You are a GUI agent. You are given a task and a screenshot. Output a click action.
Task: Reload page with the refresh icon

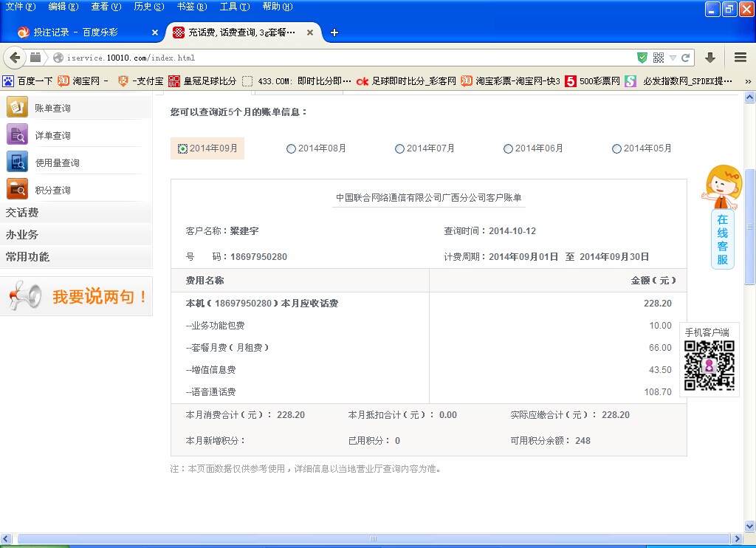click(686, 58)
